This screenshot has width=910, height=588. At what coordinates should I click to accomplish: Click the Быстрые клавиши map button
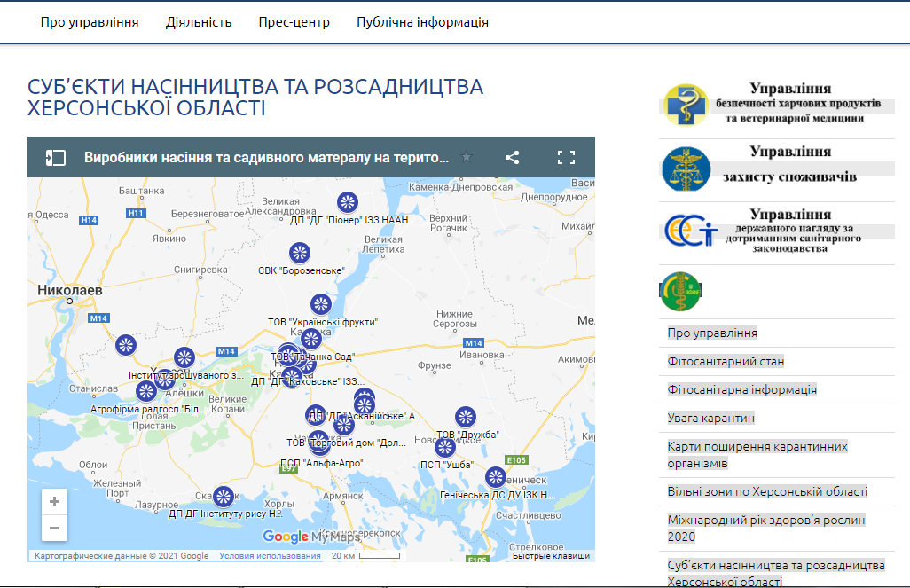[x=551, y=556]
